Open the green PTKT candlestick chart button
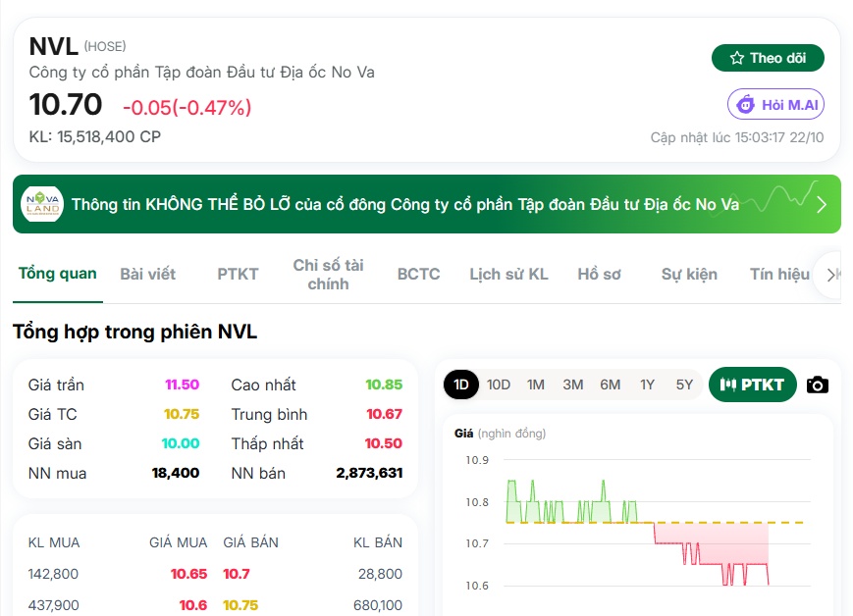The image size is (853, 616). click(752, 385)
